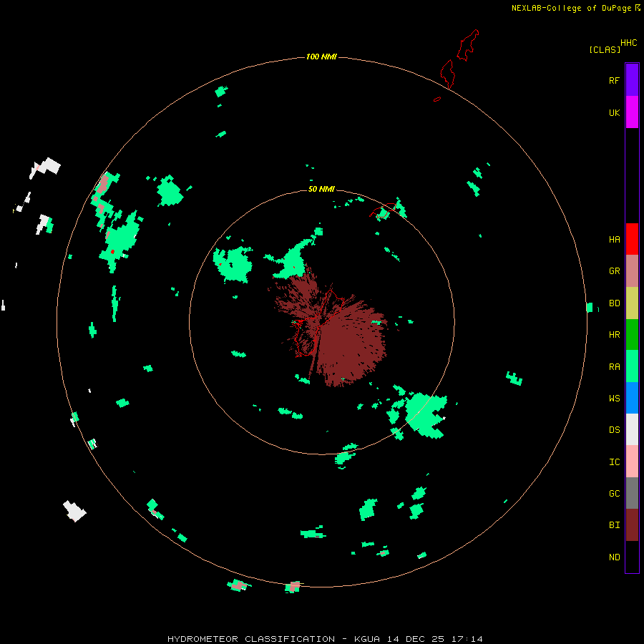Click the HA red legend swatch
Screen dimensions: 644x644
tap(632, 239)
